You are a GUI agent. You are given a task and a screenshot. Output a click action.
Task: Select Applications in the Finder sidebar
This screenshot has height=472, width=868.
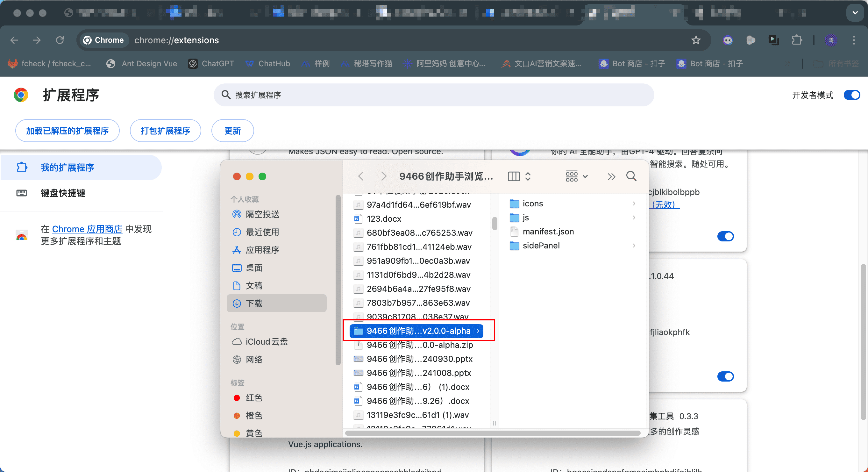click(x=276, y=250)
